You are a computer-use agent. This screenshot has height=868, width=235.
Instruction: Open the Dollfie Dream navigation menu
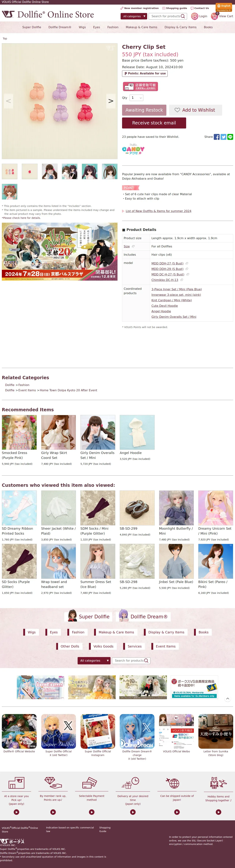60,27
